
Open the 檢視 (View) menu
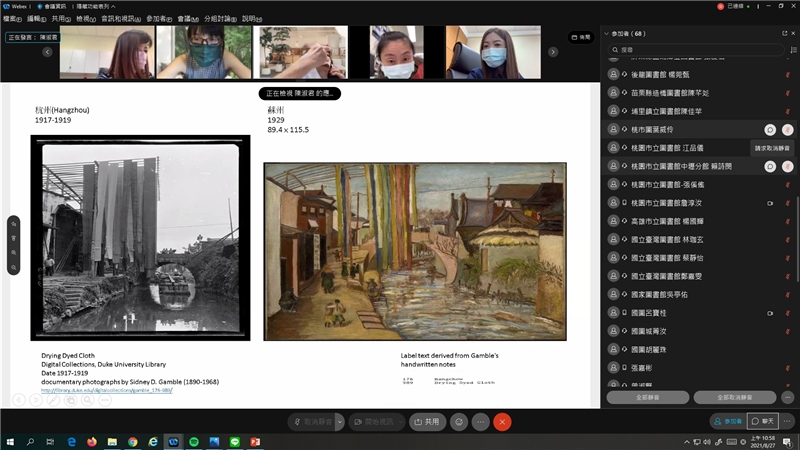(x=86, y=19)
